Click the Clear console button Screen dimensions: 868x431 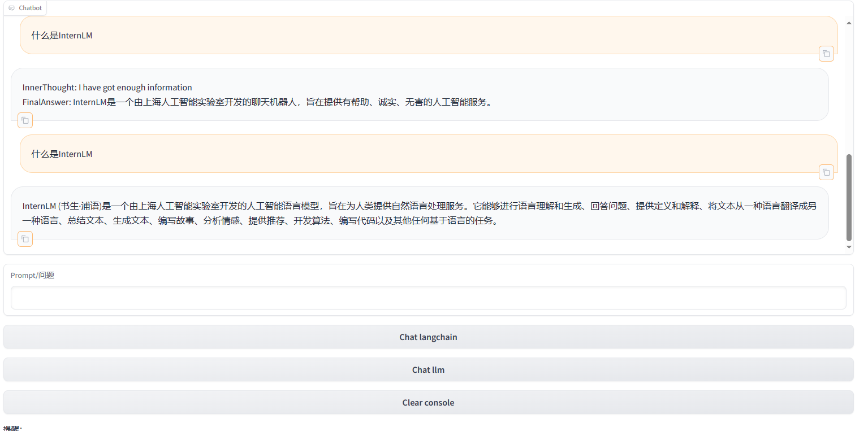[428, 403]
